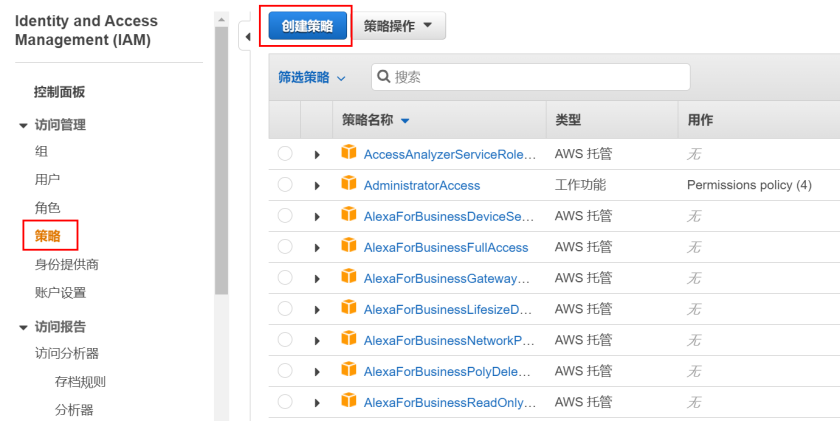The height and width of the screenshot is (421, 840).
Task: Open the AlexaForBusinessPolyDele… policy link
Action: pyautogui.click(x=447, y=372)
